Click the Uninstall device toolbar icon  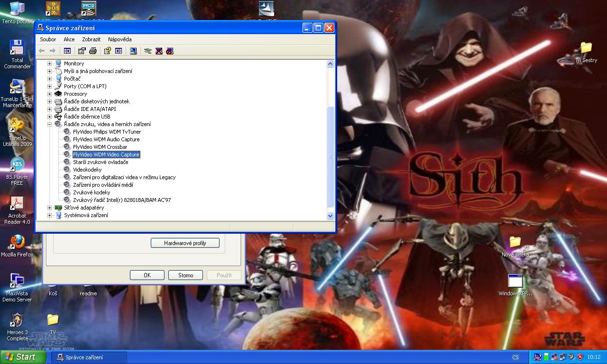pyautogui.click(x=159, y=51)
